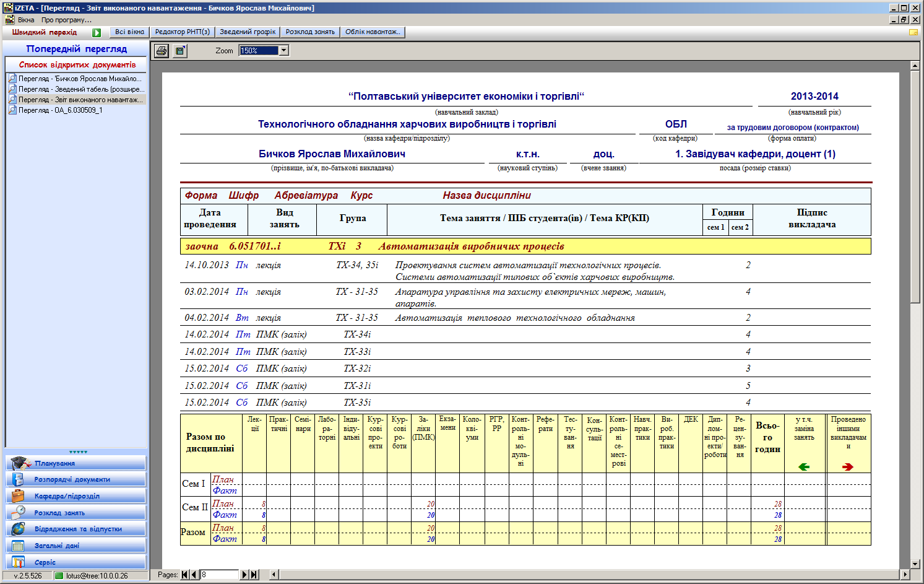Open the Zoom dropdown arrow

283,51
